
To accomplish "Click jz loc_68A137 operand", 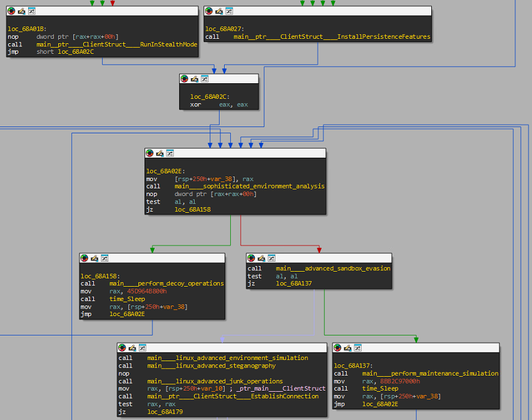I will pyautogui.click(x=294, y=284).
